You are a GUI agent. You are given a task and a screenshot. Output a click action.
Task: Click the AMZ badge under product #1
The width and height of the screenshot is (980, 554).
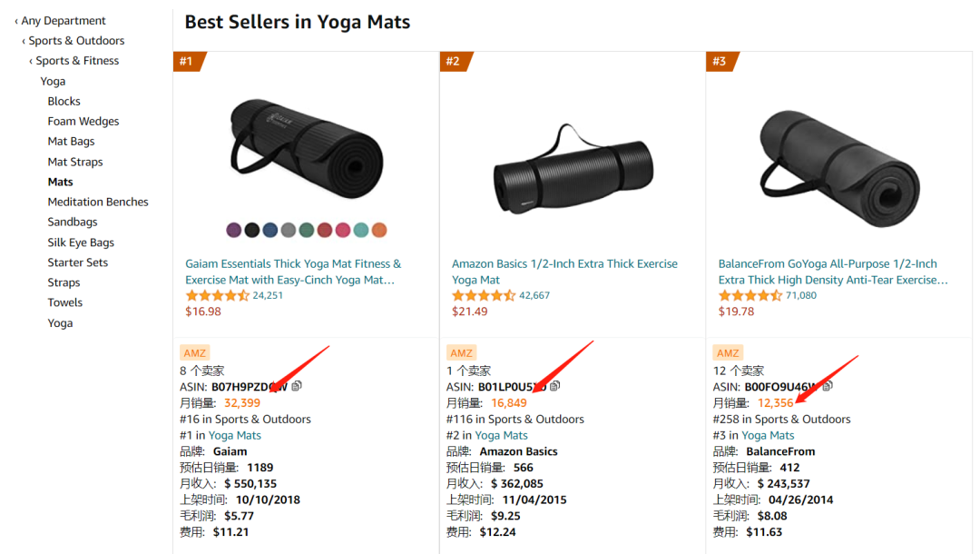tap(194, 352)
